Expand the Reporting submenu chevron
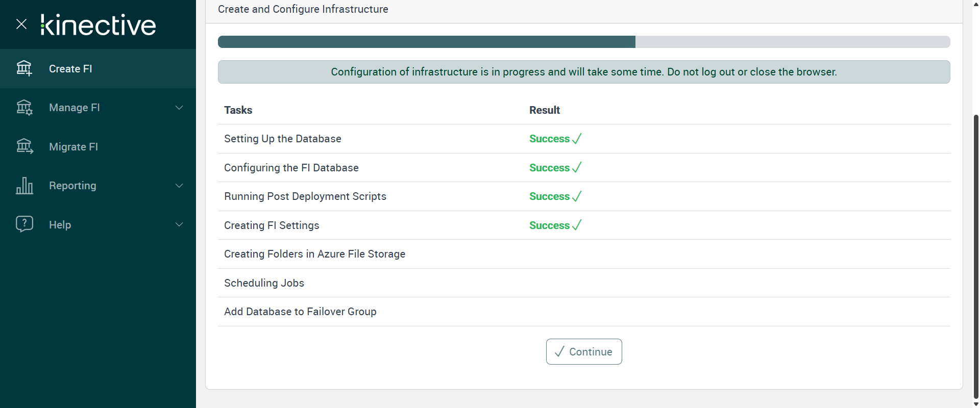This screenshot has height=408, width=980. 179,186
